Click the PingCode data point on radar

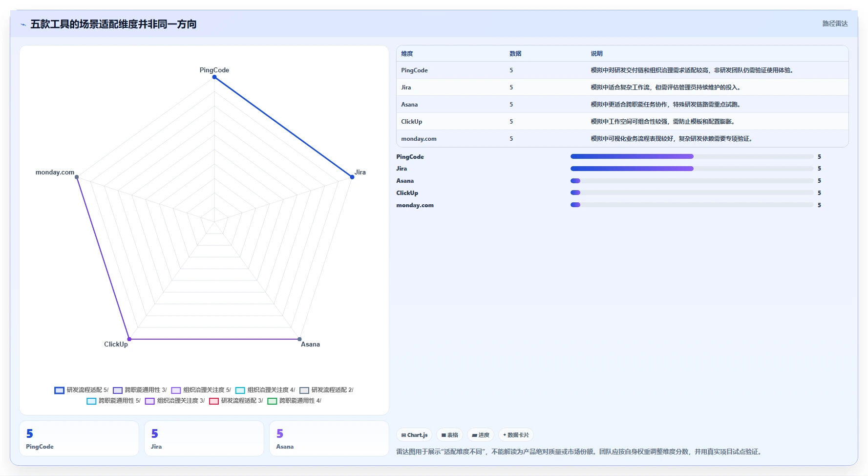coord(214,77)
